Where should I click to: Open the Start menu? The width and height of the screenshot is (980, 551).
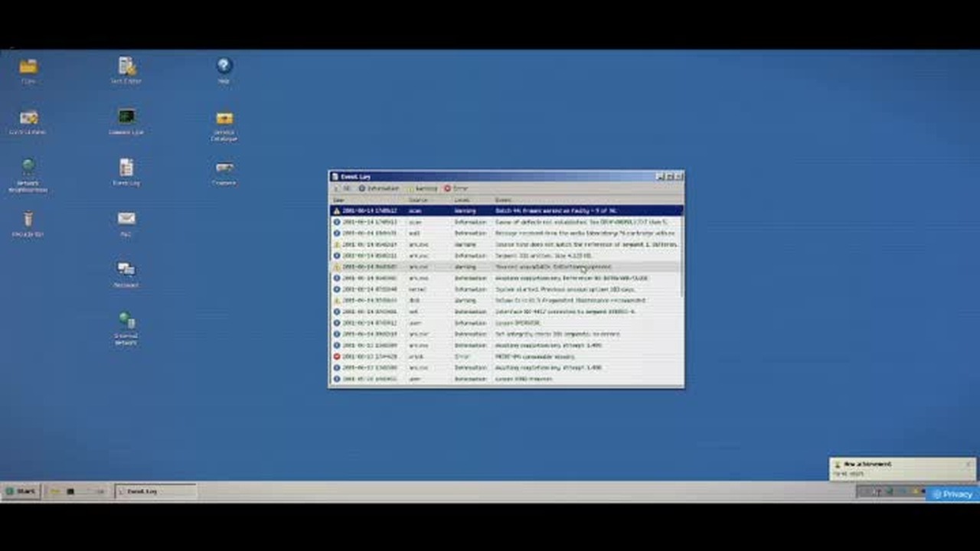point(21,491)
